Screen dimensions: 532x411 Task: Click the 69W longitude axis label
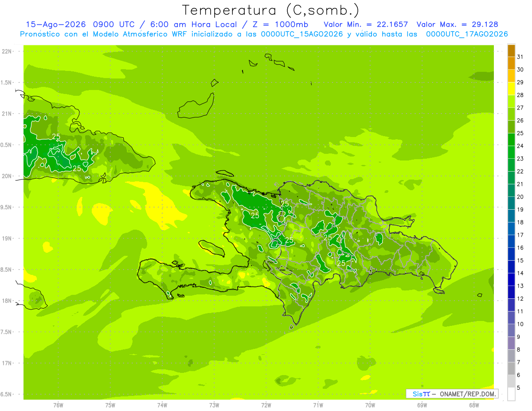coord(422,405)
